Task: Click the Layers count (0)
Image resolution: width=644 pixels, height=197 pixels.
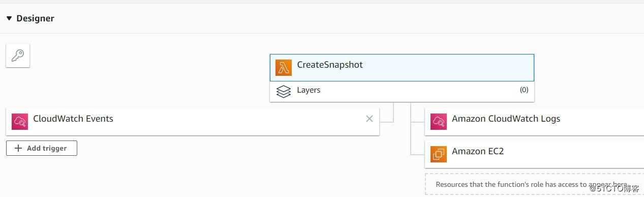Action: click(x=524, y=90)
